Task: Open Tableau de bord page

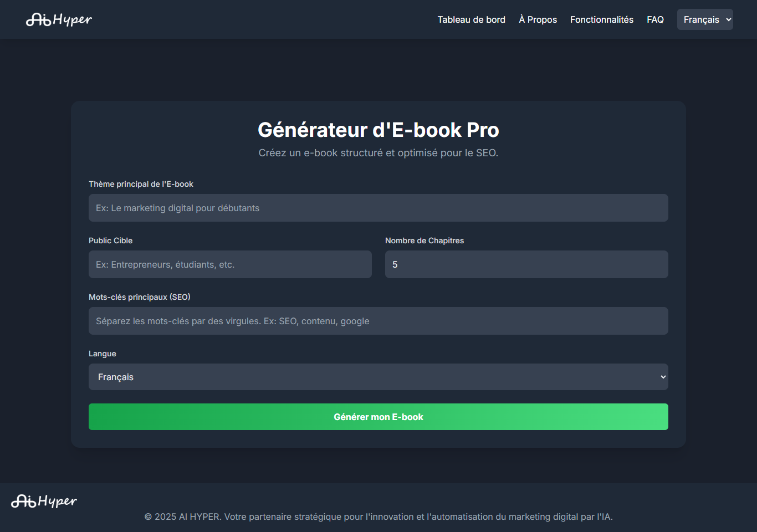Action: (472, 19)
